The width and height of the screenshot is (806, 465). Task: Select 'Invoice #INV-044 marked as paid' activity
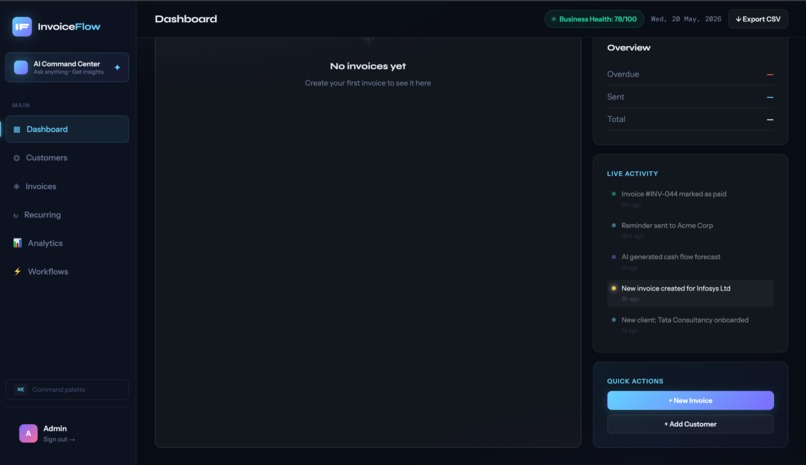point(690,199)
